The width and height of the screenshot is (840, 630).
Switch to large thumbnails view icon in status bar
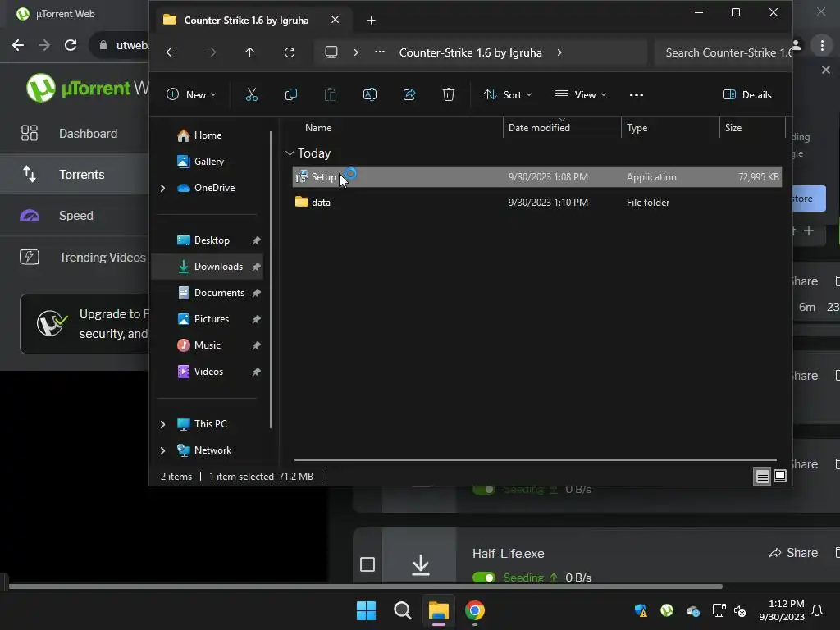click(x=780, y=476)
